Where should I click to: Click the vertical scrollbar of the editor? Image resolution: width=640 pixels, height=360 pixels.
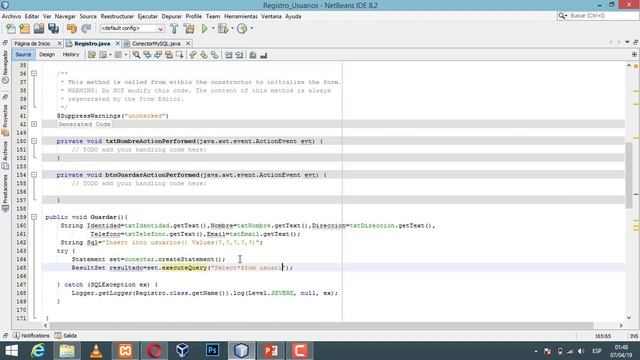coord(629,176)
